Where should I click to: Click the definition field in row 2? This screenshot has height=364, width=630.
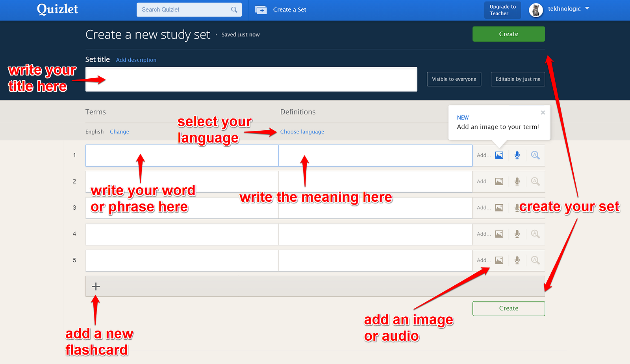(x=376, y=181)
